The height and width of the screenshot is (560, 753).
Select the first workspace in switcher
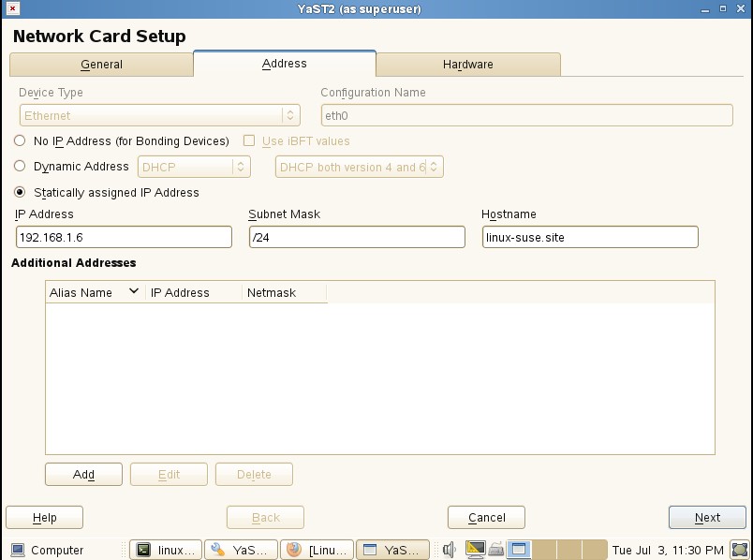(519, 550)
